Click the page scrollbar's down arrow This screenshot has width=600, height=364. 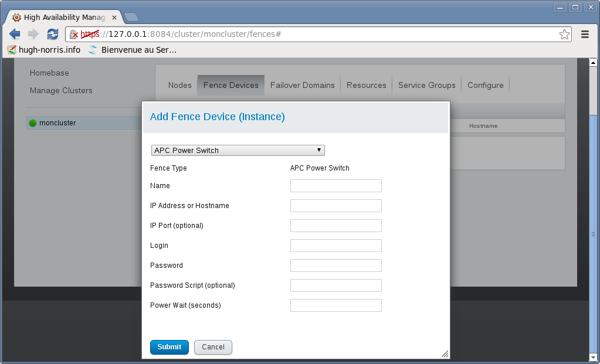pyautogui.click(x=593, y=356)
